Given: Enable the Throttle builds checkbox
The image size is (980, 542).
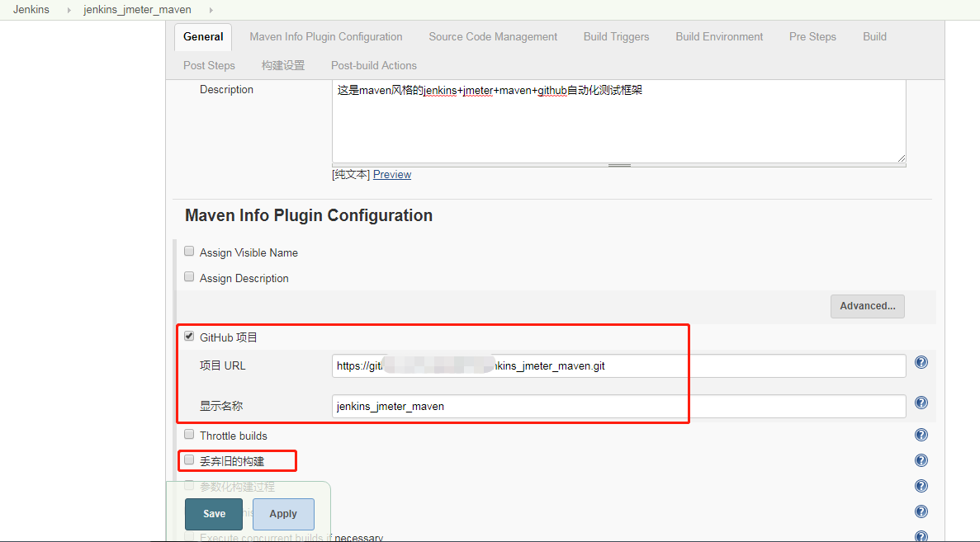Looking at the screenshot, I should coord(188,433).
